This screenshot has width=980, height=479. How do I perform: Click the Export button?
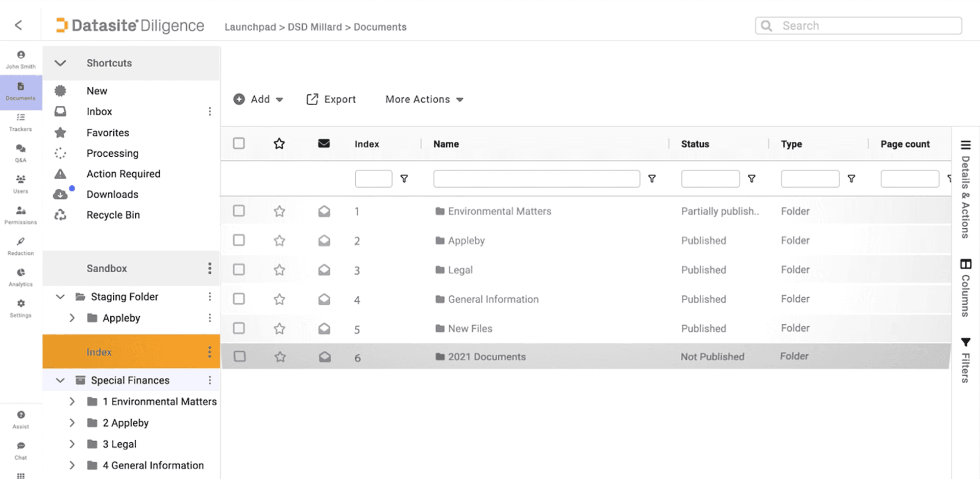click(x=331, y=99)
